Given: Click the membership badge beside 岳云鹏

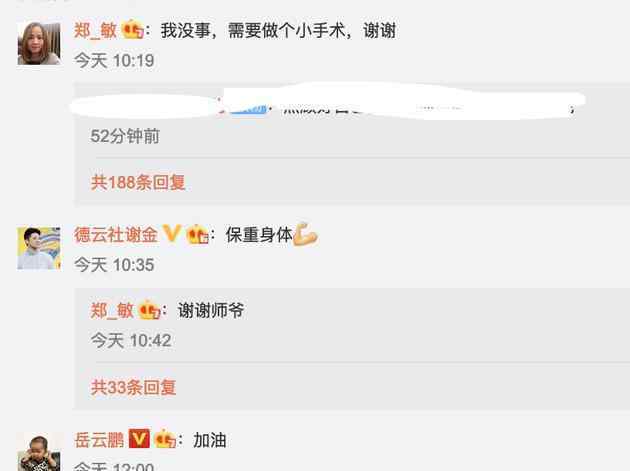Looking at the screenshot, I should tap(165, 439).
